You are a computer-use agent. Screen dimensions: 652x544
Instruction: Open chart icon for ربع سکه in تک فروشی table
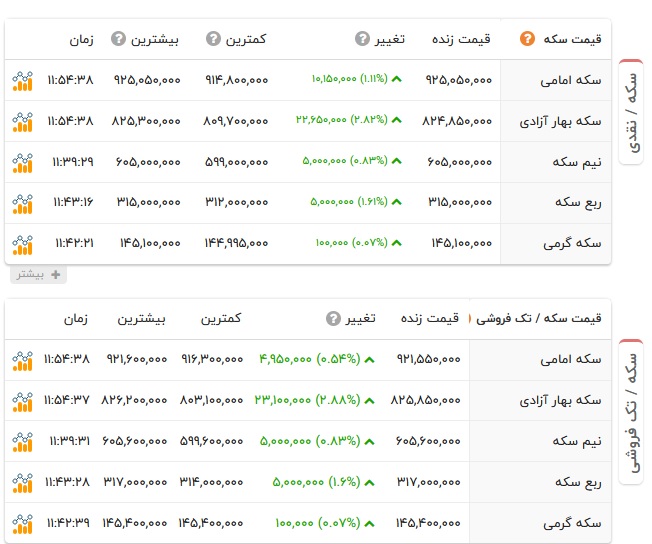click(22, 483)
